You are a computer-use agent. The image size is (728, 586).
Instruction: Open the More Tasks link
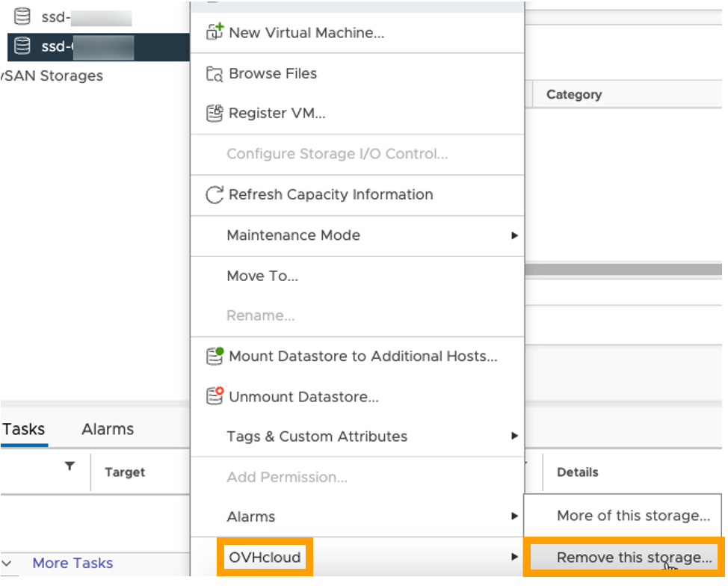coord(73,563)
